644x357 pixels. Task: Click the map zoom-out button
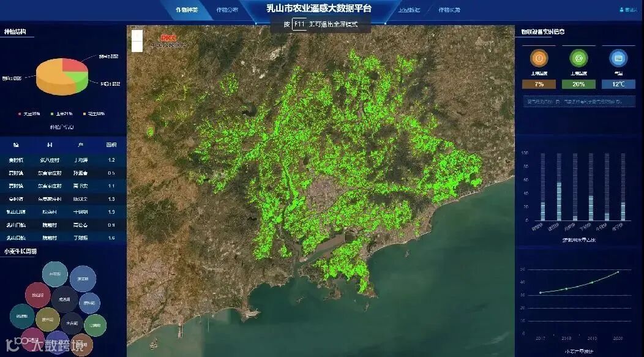click(x=137, y=47)
